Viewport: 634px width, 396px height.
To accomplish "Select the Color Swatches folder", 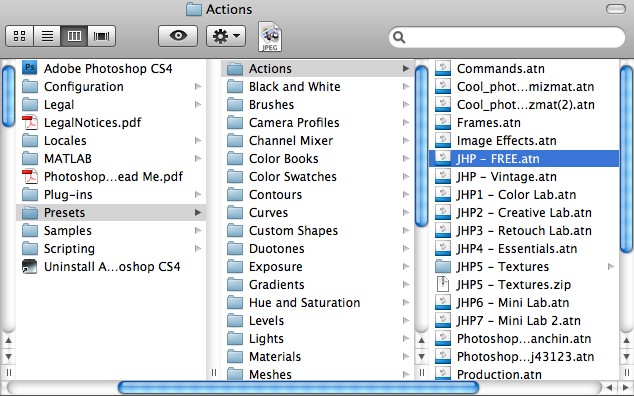I will click(x=317, y=176).
